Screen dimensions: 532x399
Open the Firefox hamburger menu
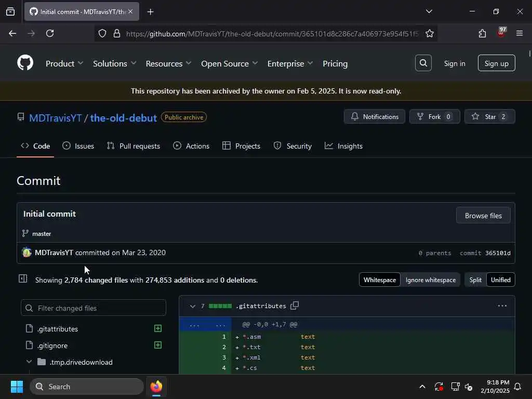click(520, 33)
